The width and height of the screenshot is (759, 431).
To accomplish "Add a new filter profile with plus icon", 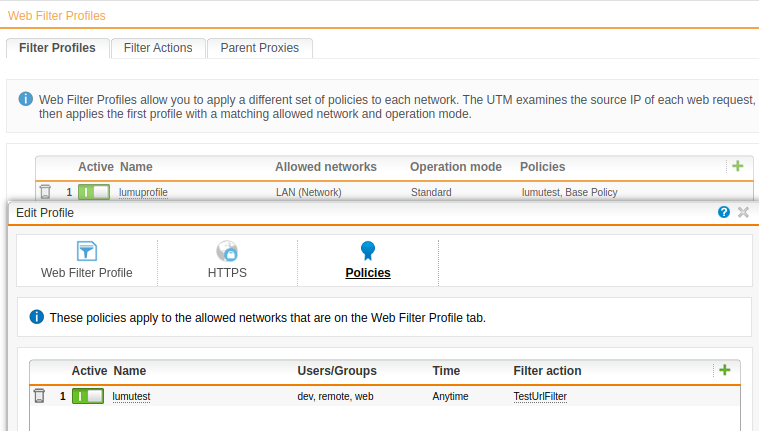I will pos(737,166).
